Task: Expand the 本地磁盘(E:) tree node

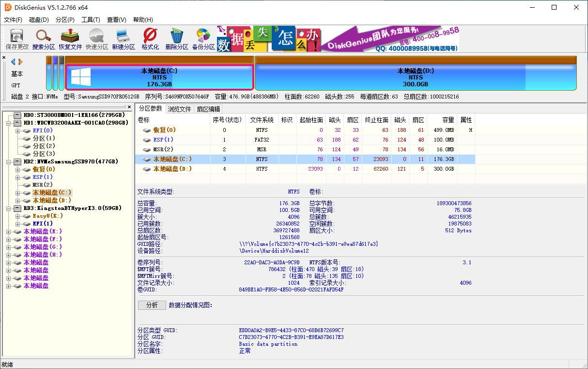Action: point(9,232)
